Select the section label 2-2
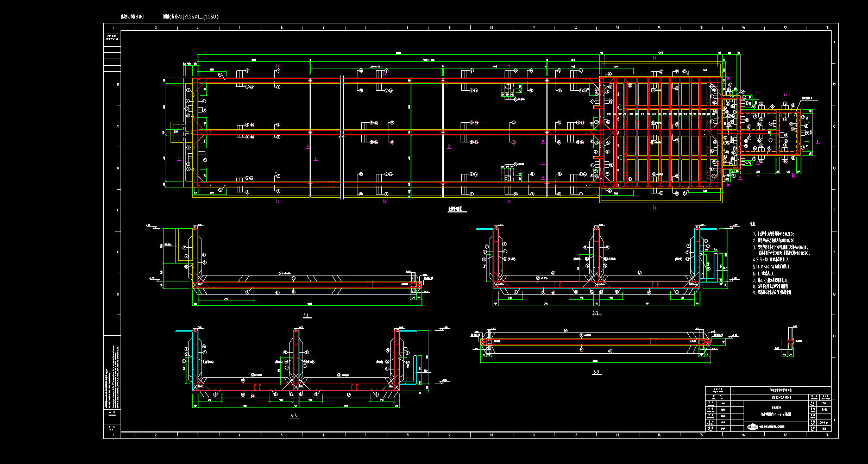The image size is (868, 464). (596, 313)
